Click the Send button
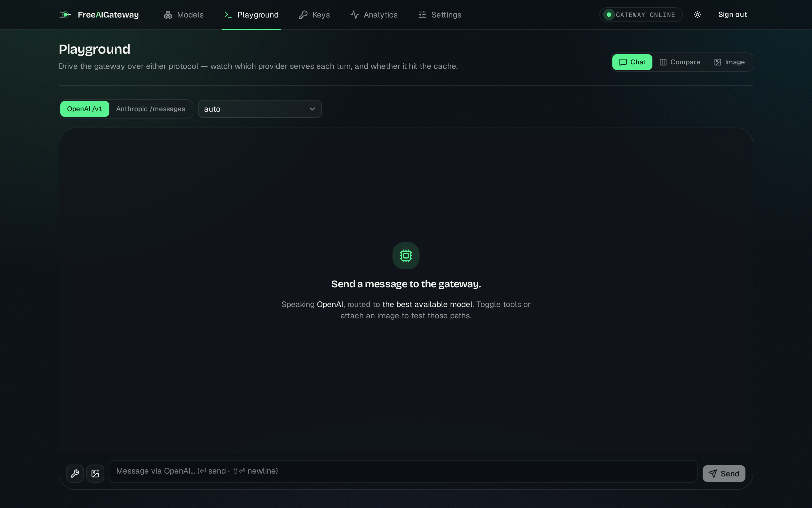Viewport: 812px width, 508px height. 724,473
